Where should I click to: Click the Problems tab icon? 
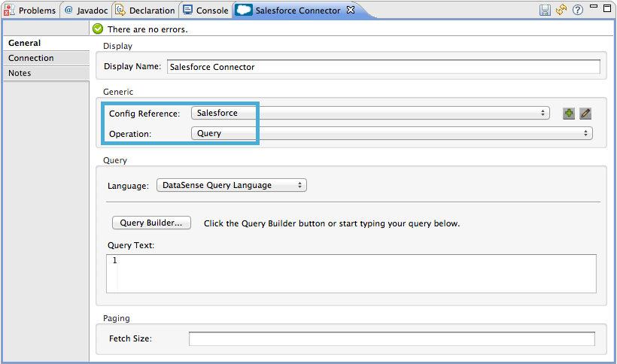click(10, 11)
